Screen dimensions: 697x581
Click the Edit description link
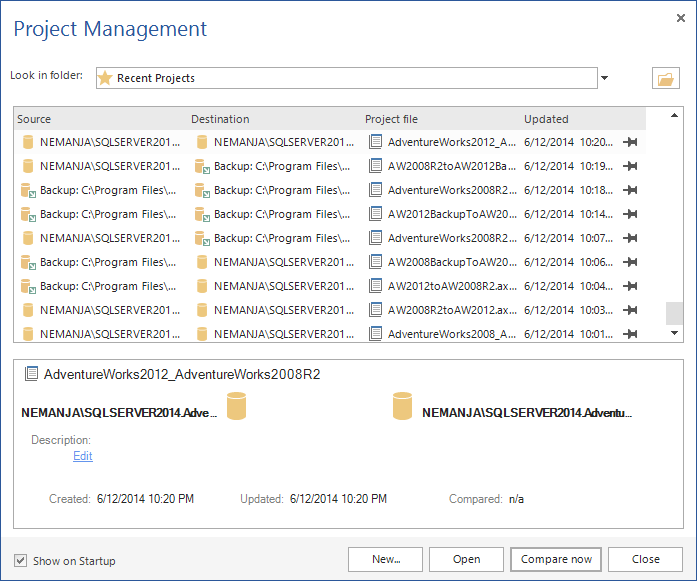point(83,456)
